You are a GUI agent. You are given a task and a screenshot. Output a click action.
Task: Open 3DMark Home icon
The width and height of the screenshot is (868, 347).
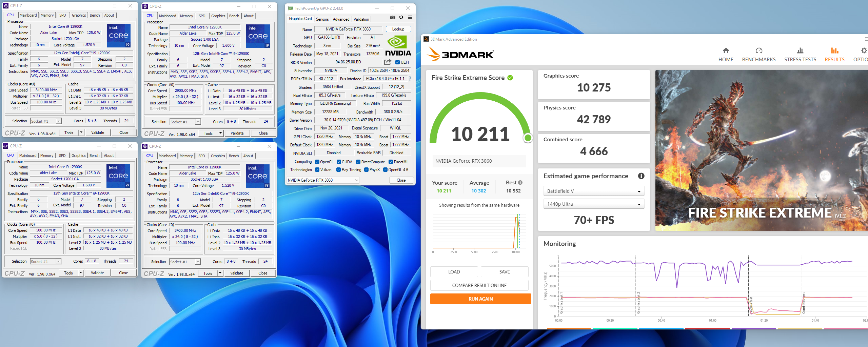[x=726, y=51]
